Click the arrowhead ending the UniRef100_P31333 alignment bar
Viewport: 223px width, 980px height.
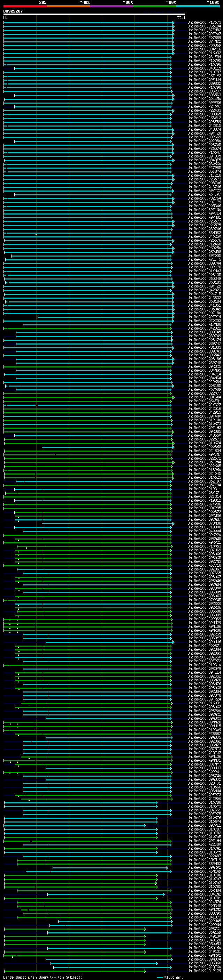pos(173,347)
